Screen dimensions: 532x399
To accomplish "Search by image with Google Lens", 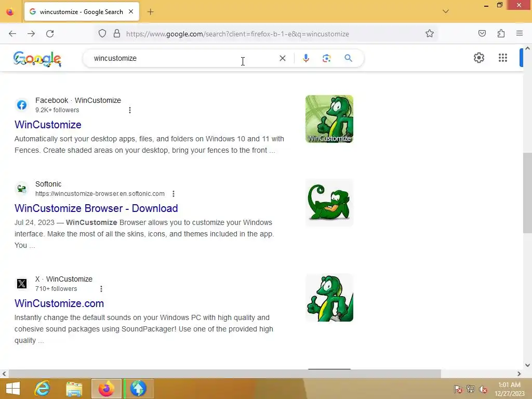I will [326, 58].
